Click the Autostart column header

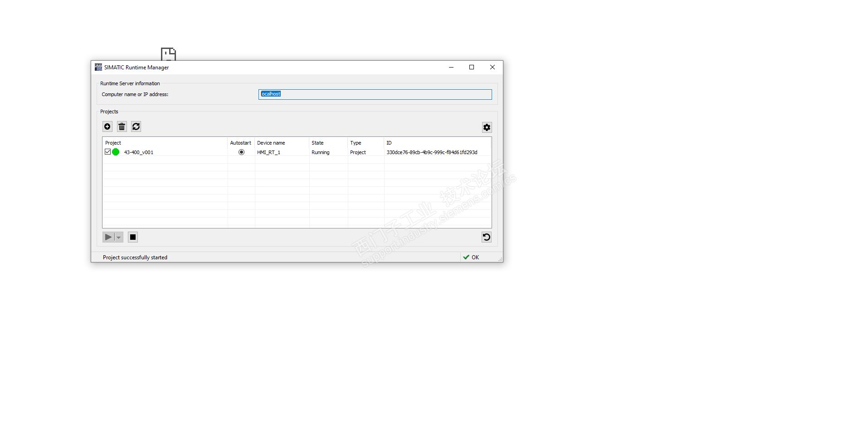tap(240, 143)
